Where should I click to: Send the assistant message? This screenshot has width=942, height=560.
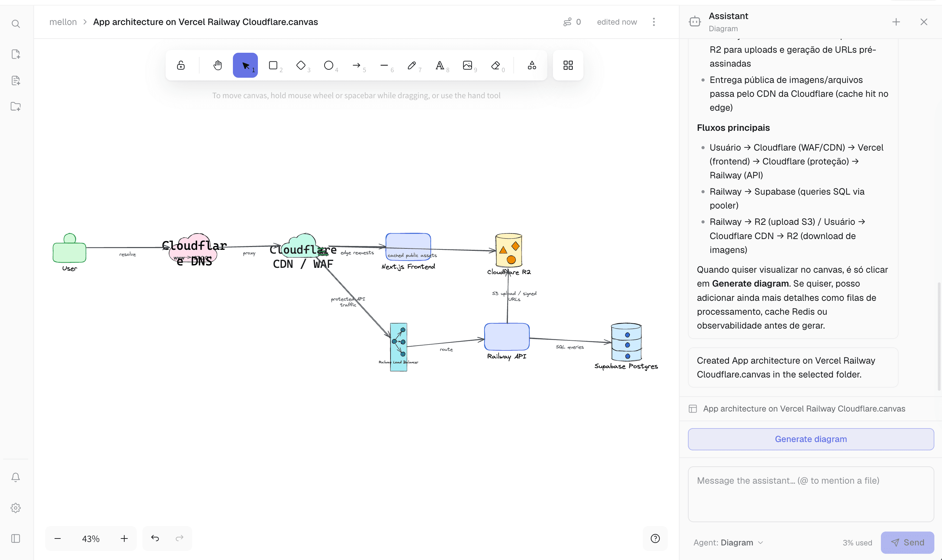click(907, 543)
